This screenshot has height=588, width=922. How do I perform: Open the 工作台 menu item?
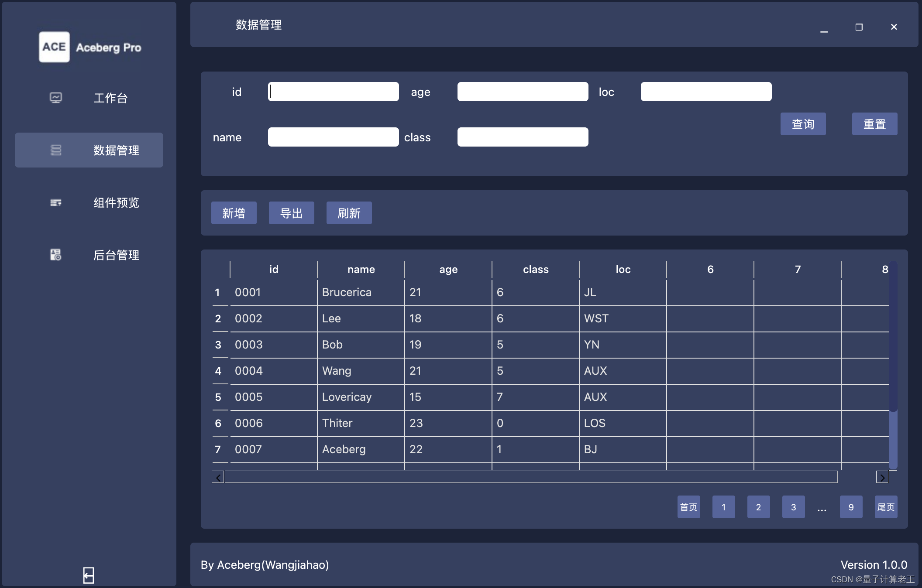(110, 98)
